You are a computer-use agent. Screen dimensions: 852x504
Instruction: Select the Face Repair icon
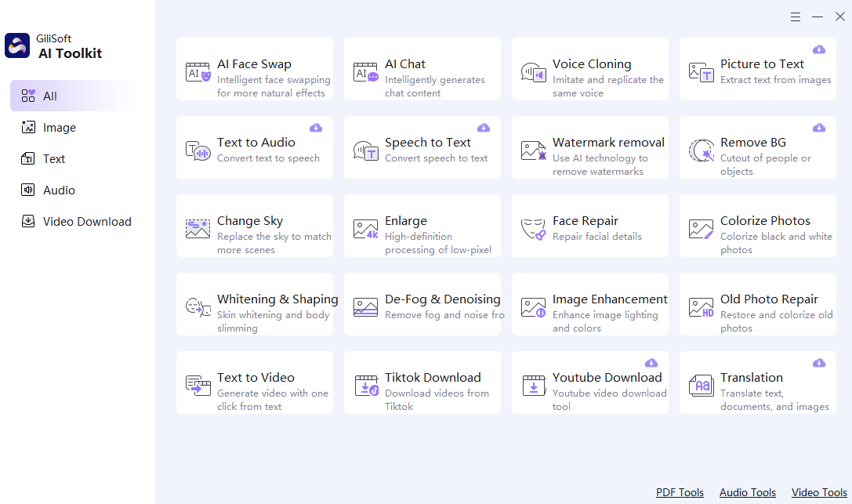coord(534,228)
